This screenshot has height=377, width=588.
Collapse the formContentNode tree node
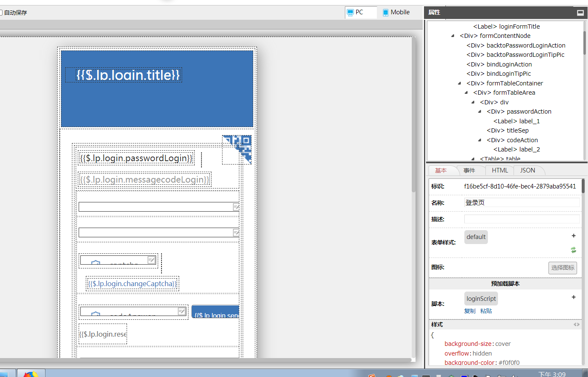[453, 36]
